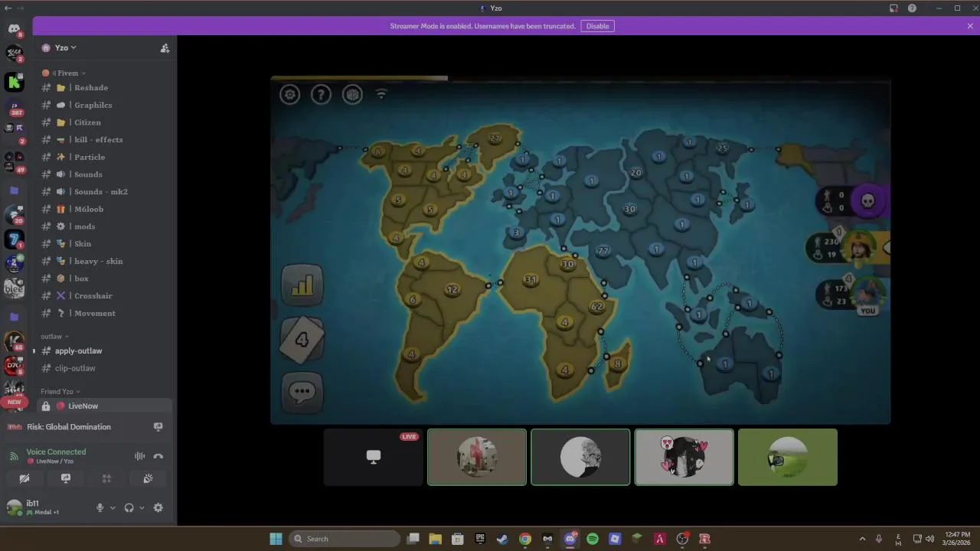Click the African territory showing 31
This screenshot has height=551, width=980.
click(530, 279)
